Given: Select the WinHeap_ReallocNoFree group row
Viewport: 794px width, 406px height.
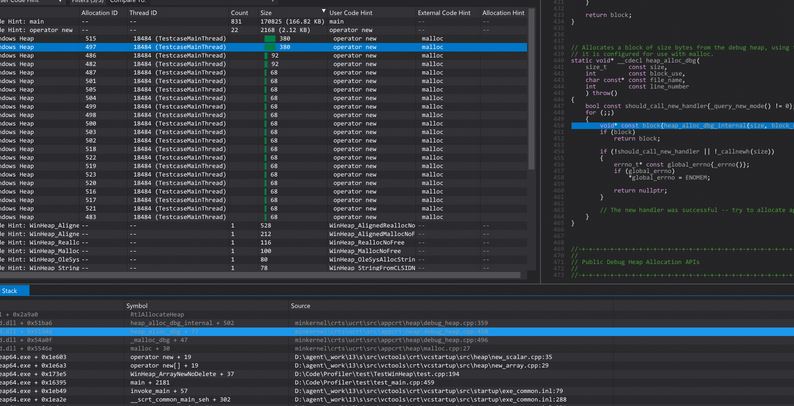Looking at the screenshot, I should pyautogui.click(x=263, y=242).
